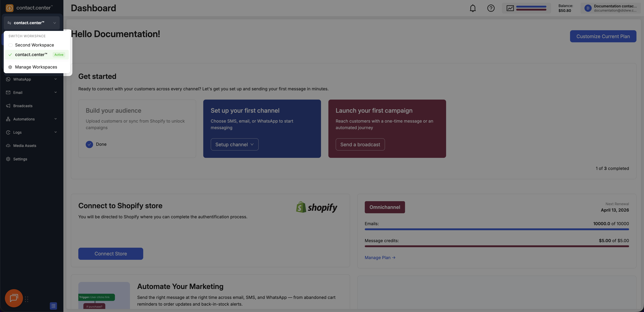Screen dimensions: 644x312
Task: Open the Setup channel dropdown
Action: tap(234, 144)
